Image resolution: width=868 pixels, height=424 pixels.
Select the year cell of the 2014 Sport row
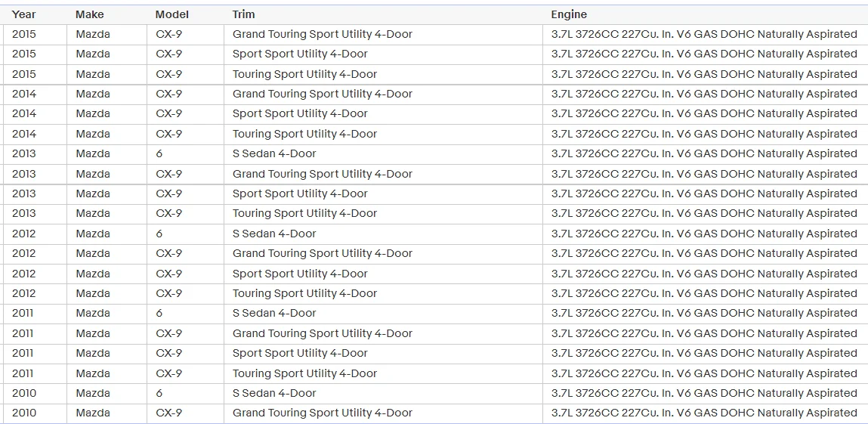24,113
